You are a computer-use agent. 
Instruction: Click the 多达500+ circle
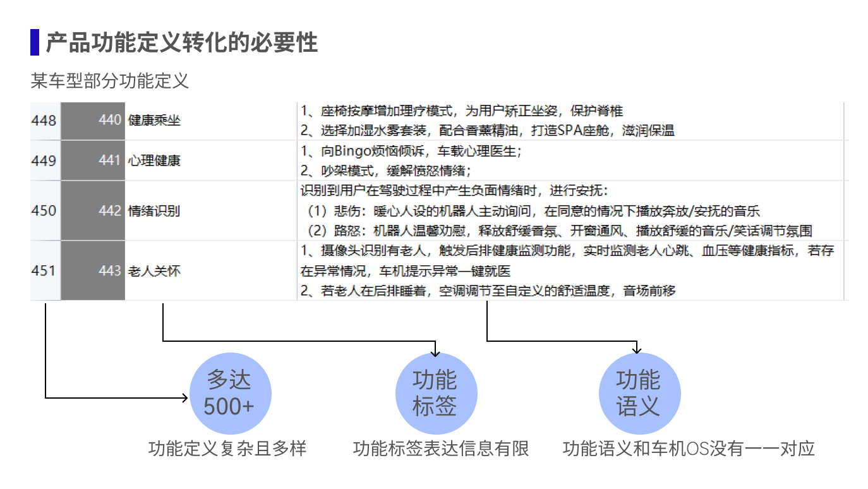point(231,394)
